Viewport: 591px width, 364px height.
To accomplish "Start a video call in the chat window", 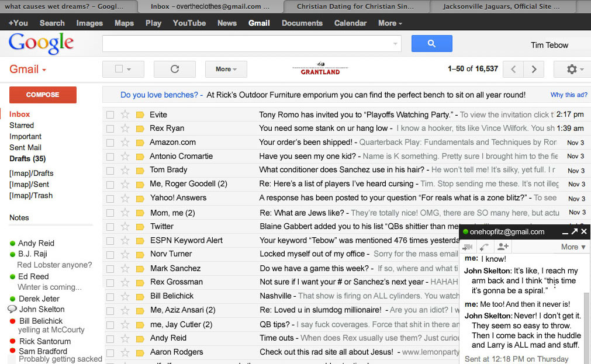I will (x=469, y=247).
